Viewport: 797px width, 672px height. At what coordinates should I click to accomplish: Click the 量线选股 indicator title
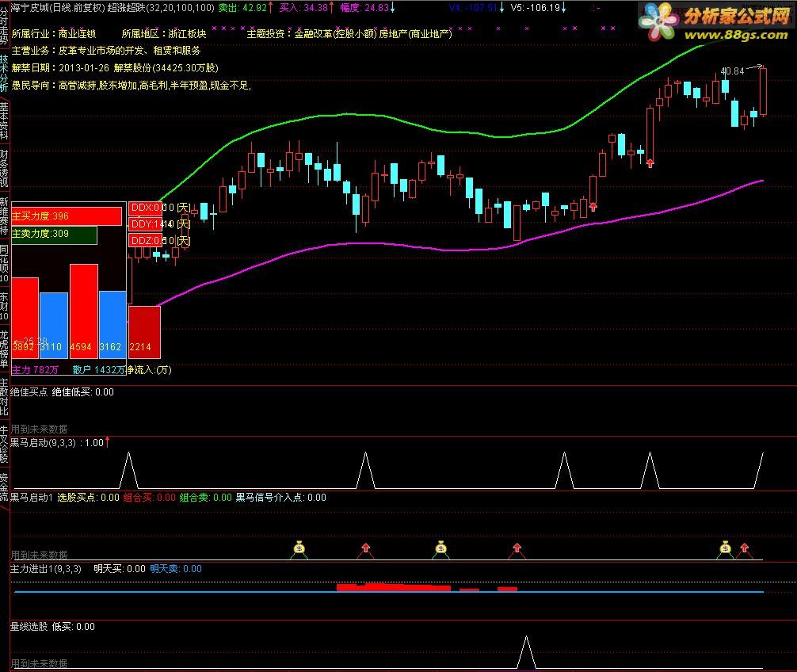pyautogui.click(x=29, y=626)
